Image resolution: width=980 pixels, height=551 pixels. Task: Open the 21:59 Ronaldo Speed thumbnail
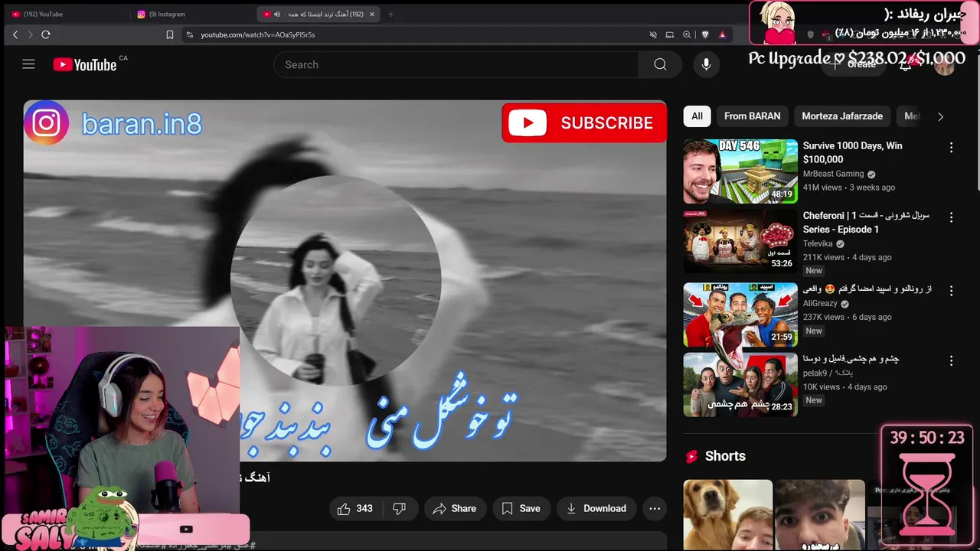(x=740, y=315)
